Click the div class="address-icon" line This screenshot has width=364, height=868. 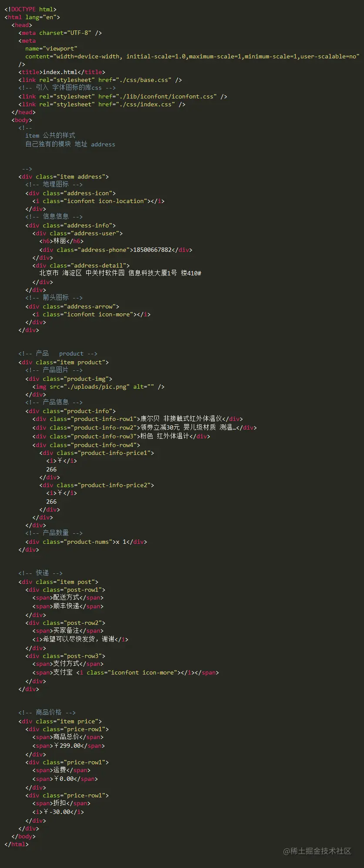click(71, 193)
